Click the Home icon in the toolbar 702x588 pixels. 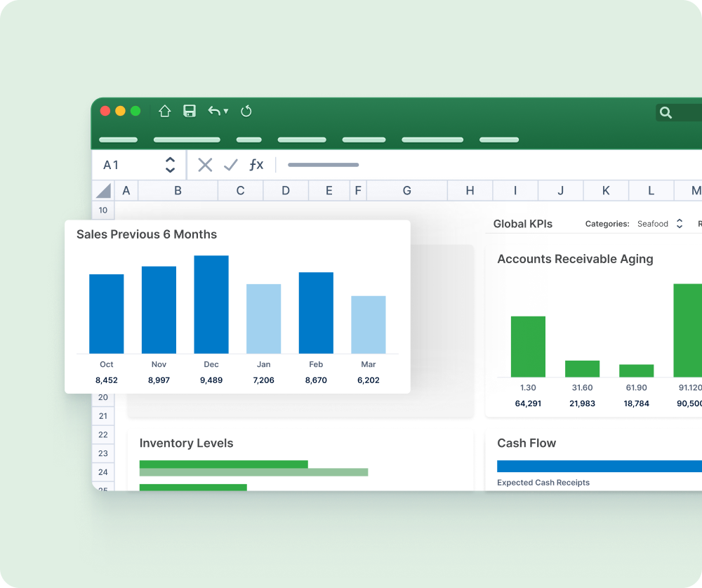pyautogui.click(x=164, y=111)
